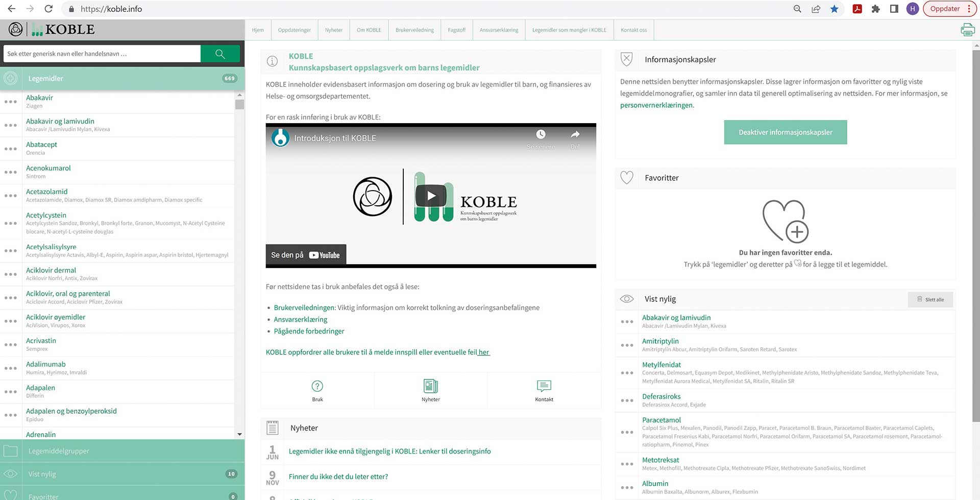980x500 pixels.
Task: Play the Introduksjon til KOBLE video
Action: 431,196
